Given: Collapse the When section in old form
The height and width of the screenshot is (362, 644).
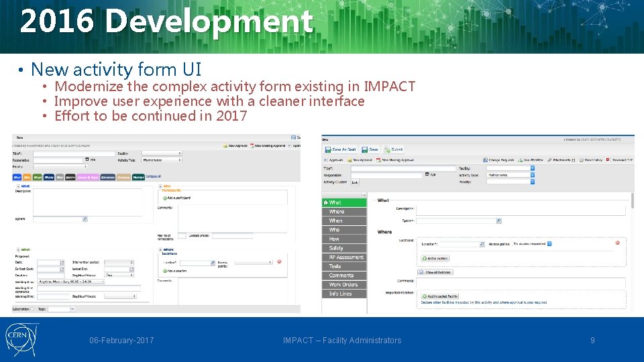Looking at the screenshot, I should click(x=18, y=249).
